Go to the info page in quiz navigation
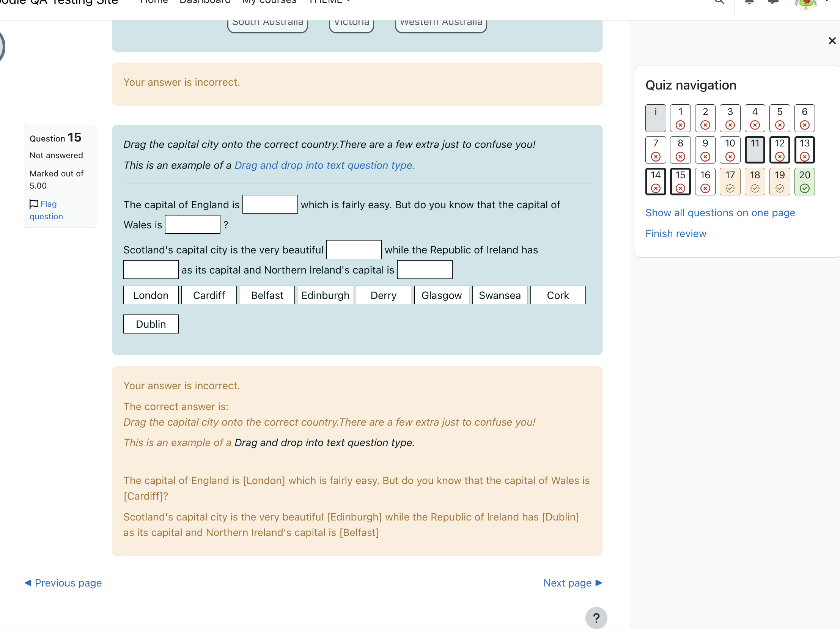 coord(656,118)
